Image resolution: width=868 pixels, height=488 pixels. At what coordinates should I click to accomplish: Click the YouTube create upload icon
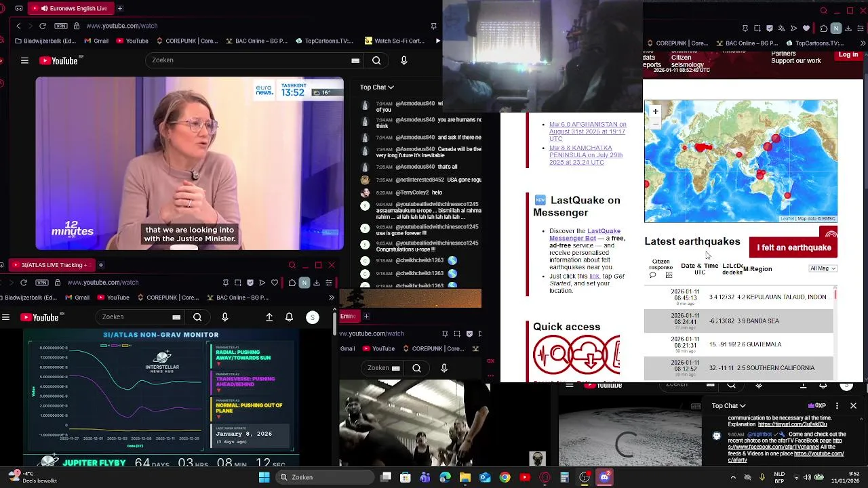tap(269, 317)
